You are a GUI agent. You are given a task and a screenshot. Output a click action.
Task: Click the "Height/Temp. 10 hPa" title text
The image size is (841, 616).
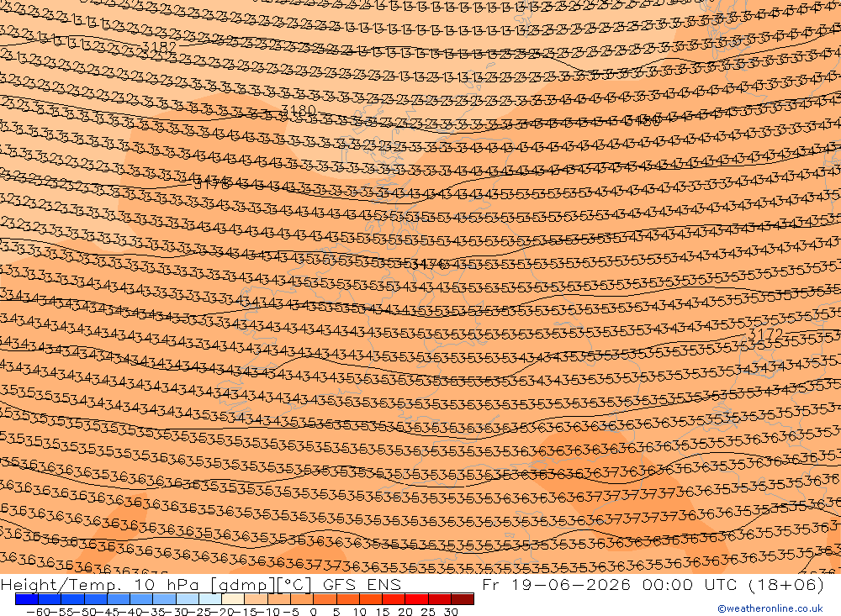(x=100, y=584)
